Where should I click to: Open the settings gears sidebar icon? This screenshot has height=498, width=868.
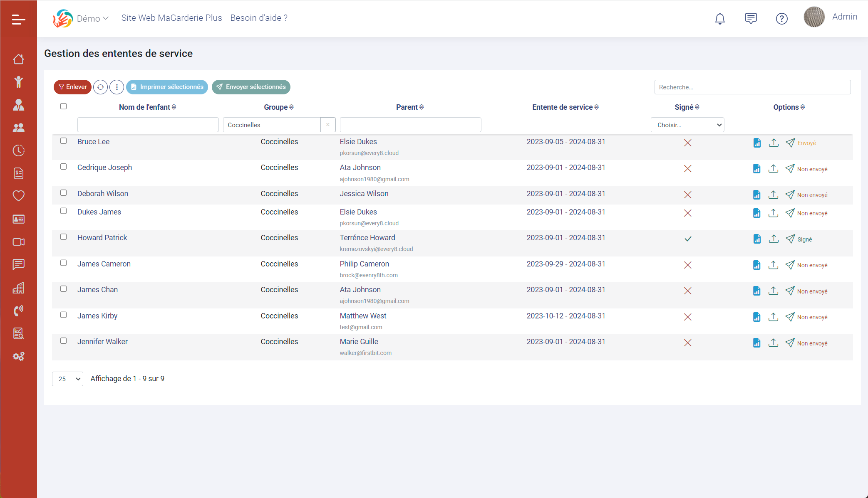point(18,356)
